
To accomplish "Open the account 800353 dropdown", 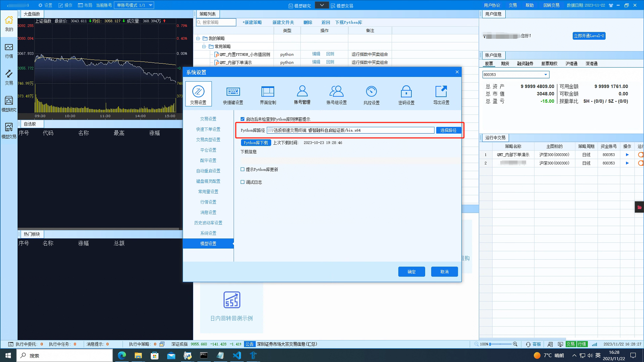I will pyautogui.click(x=545, y=75).
